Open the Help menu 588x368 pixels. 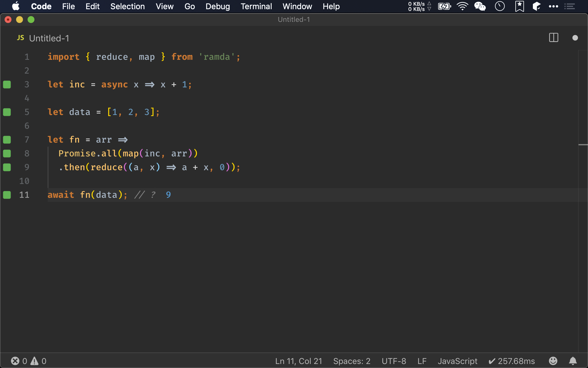tap(331, 6)
